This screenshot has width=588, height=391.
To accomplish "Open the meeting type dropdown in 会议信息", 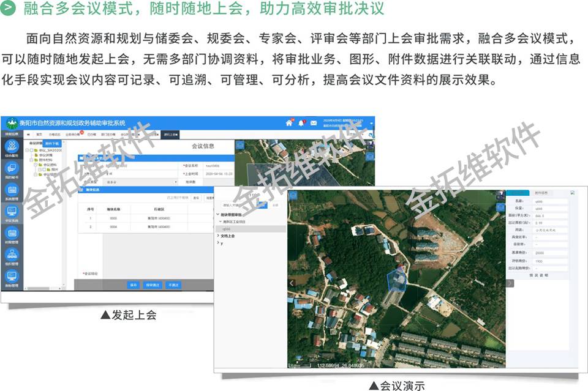I will pyautogui.click(x=140, y=182).
